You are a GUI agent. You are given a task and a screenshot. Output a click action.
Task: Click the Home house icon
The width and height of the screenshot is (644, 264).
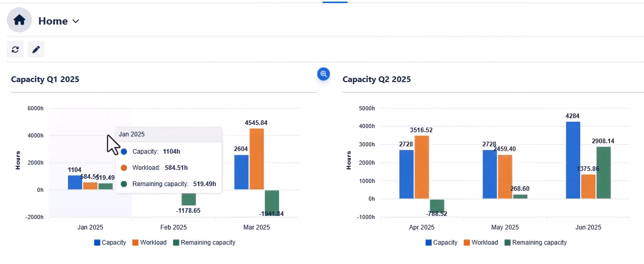[19, 21]
